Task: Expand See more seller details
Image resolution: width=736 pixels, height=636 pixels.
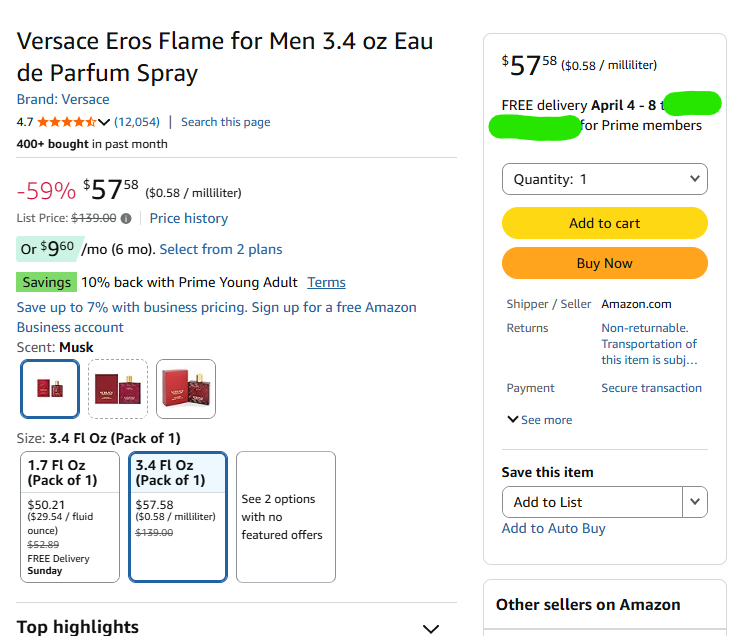Action: (540, 420)
